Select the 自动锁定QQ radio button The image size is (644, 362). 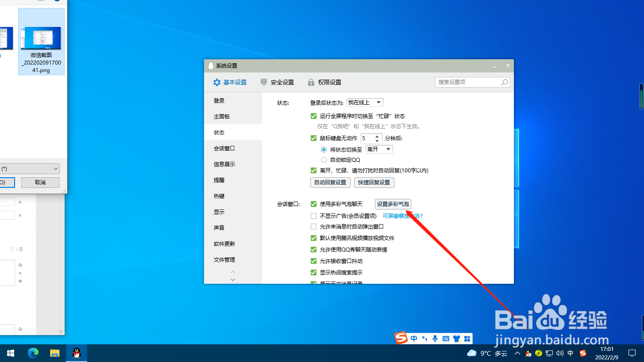324,160
